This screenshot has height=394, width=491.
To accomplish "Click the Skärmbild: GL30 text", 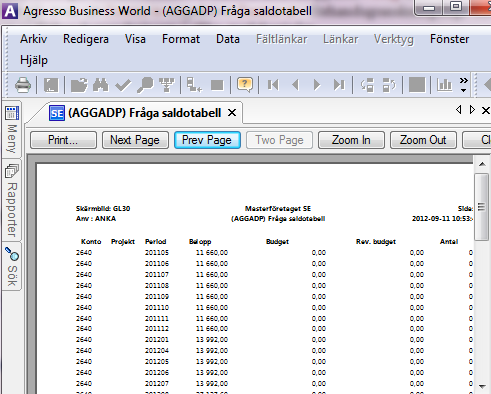I will [x=103, y=209].
